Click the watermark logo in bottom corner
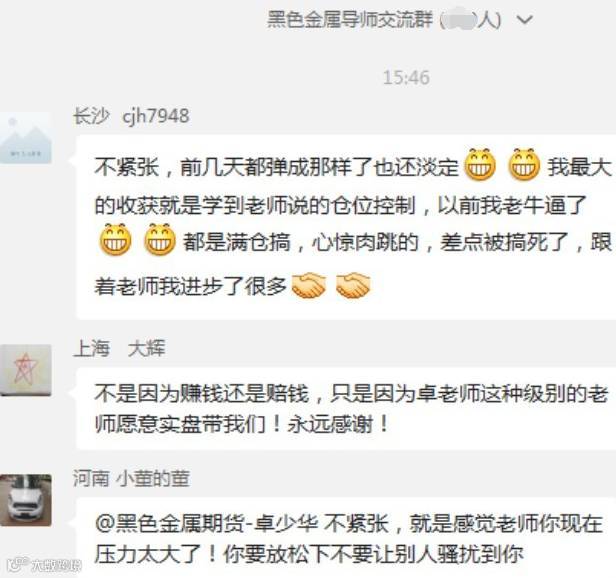Image resolution: width=616 pixels, height=578 pixels. (x=44, y=565)
